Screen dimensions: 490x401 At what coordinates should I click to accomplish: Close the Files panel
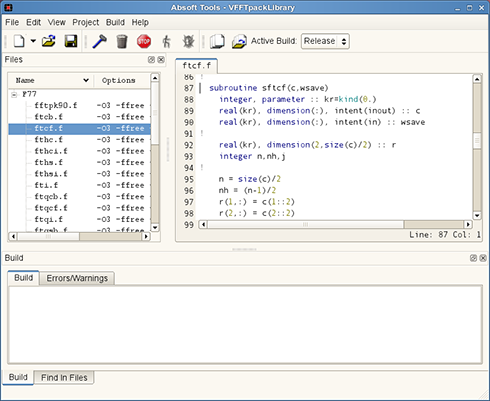click(x=161, y=60)
